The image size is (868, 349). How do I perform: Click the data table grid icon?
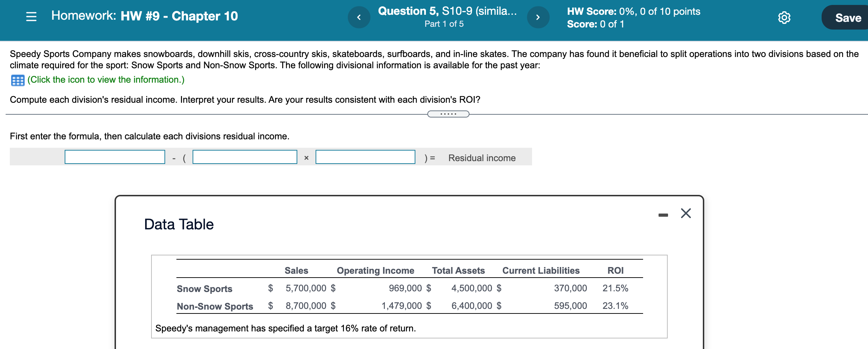[x=17, y=80]
